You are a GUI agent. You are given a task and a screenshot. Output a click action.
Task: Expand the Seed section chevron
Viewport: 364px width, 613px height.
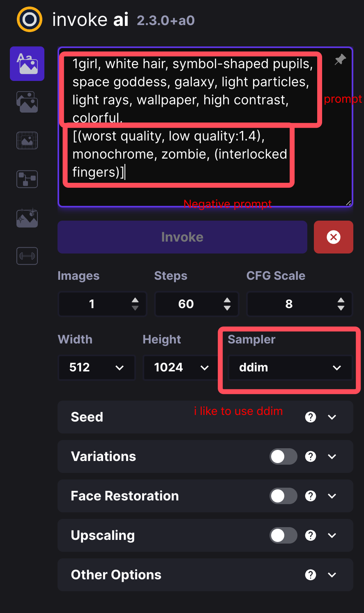pyautogui.click(x=332, y=417)
